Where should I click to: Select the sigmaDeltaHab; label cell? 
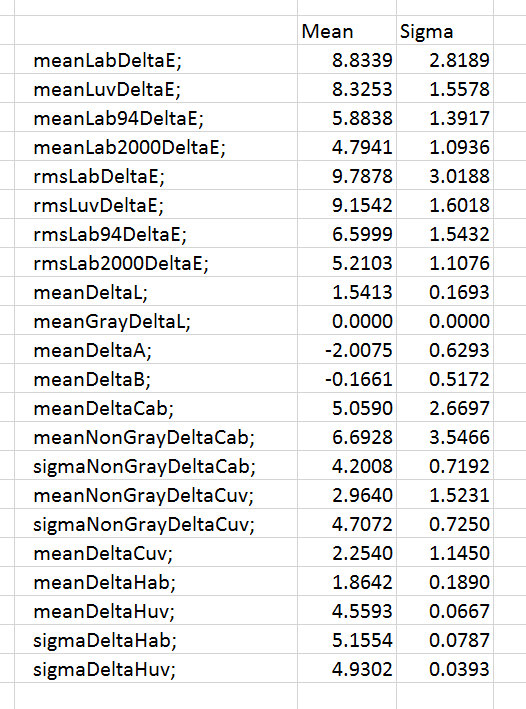(x=156, y=639)
